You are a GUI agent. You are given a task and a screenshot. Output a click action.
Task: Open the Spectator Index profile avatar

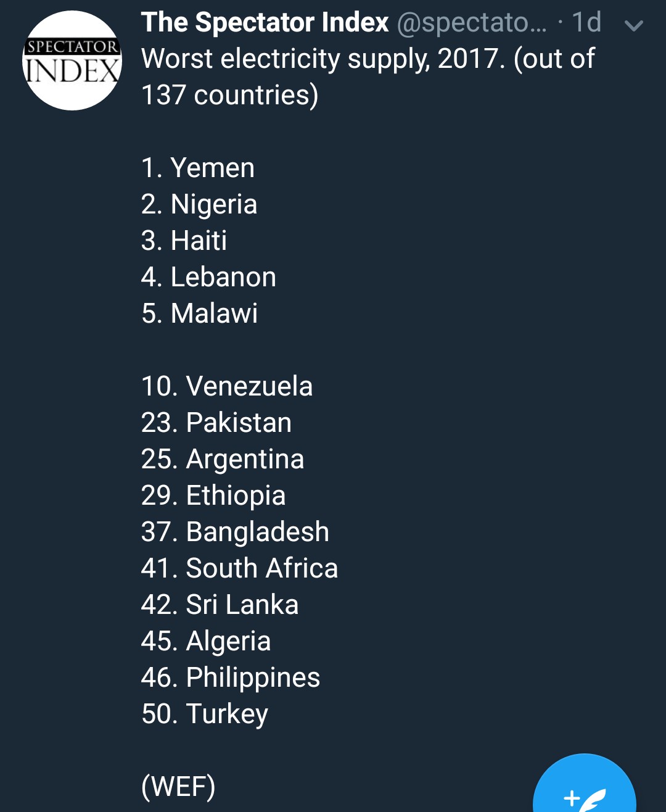click(x=72, y=60)
